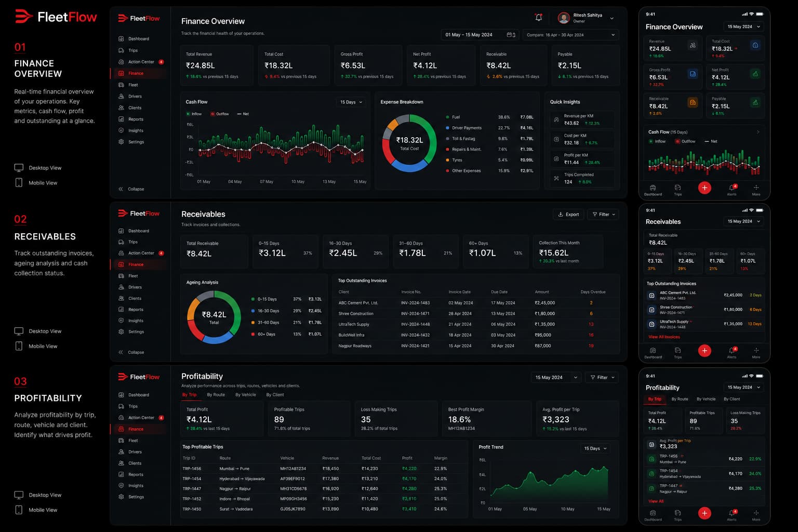Click Insights icon in desktop Receivables sidebar
The width and height of the screenshot is (798, 532).
click(121, 321)
